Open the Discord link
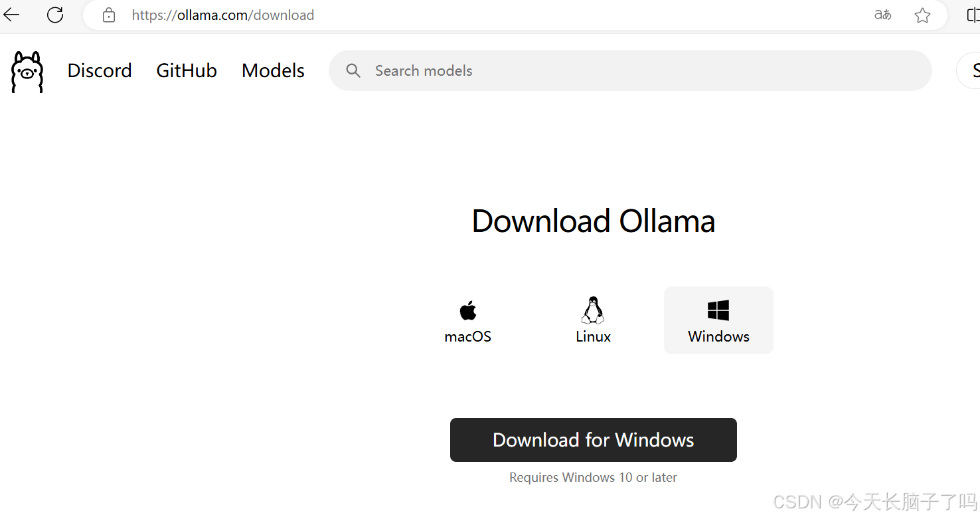 [100, 70]
